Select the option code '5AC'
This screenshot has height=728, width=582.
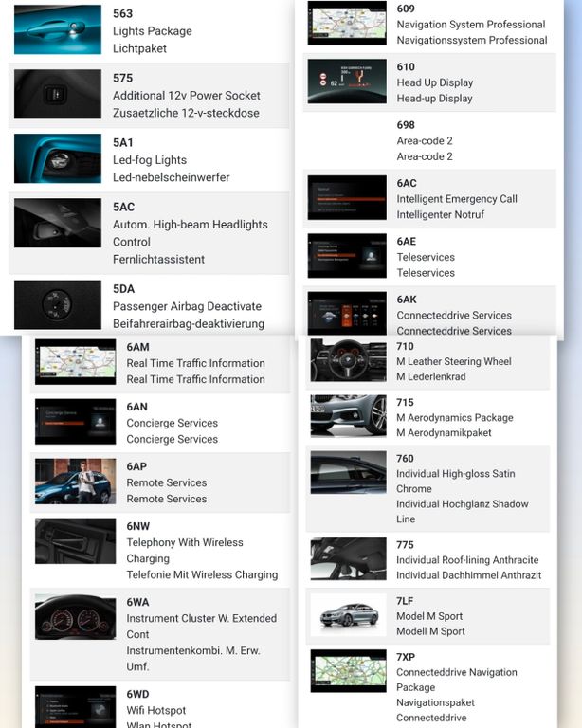[123, 207]
